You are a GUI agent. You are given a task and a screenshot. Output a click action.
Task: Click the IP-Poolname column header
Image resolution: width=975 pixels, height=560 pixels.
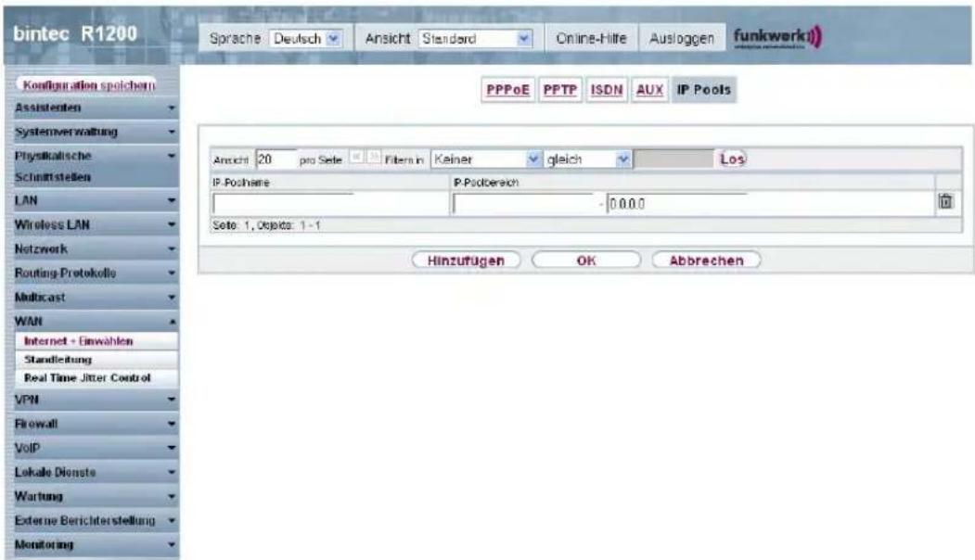[240, 183]
